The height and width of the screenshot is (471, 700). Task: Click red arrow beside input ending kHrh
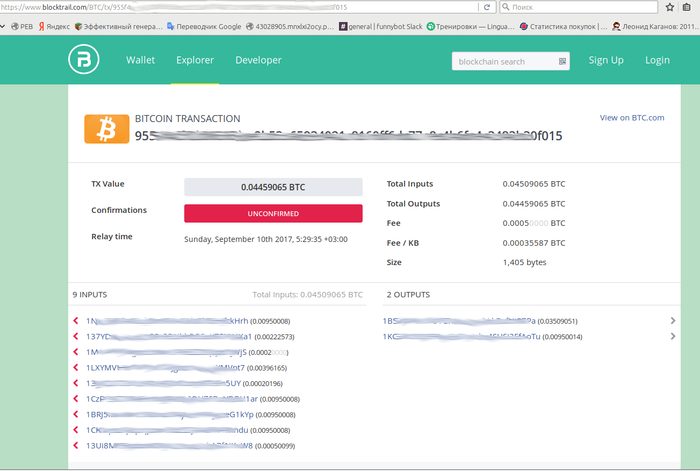click(x=76, y=321)
